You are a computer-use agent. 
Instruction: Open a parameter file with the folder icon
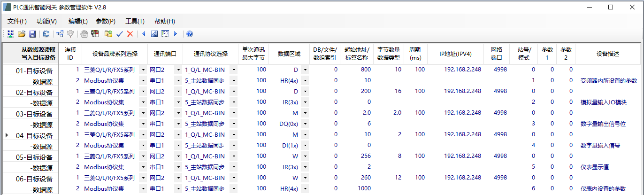click(22, 34)
